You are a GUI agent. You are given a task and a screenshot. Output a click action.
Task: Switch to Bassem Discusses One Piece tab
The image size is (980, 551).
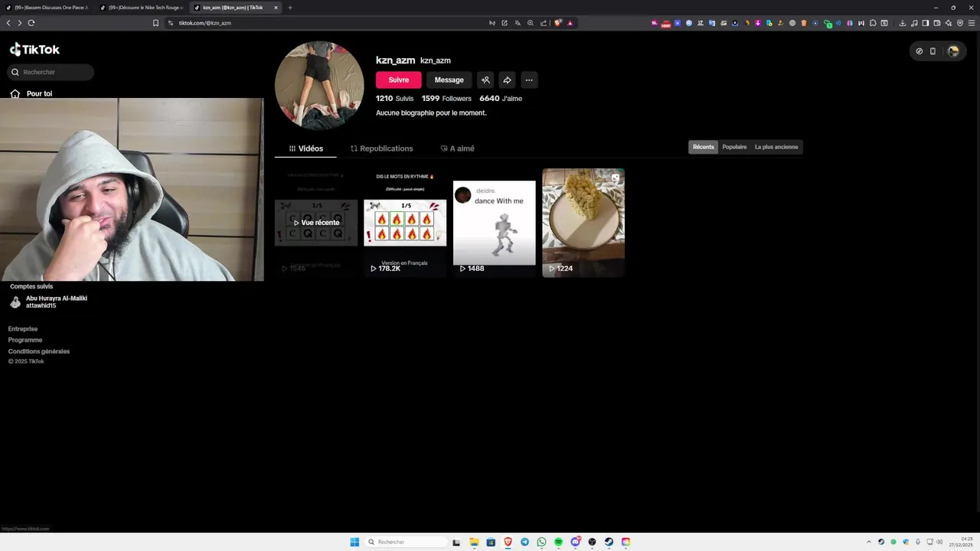pyautogui.click(x=51, y=8)
